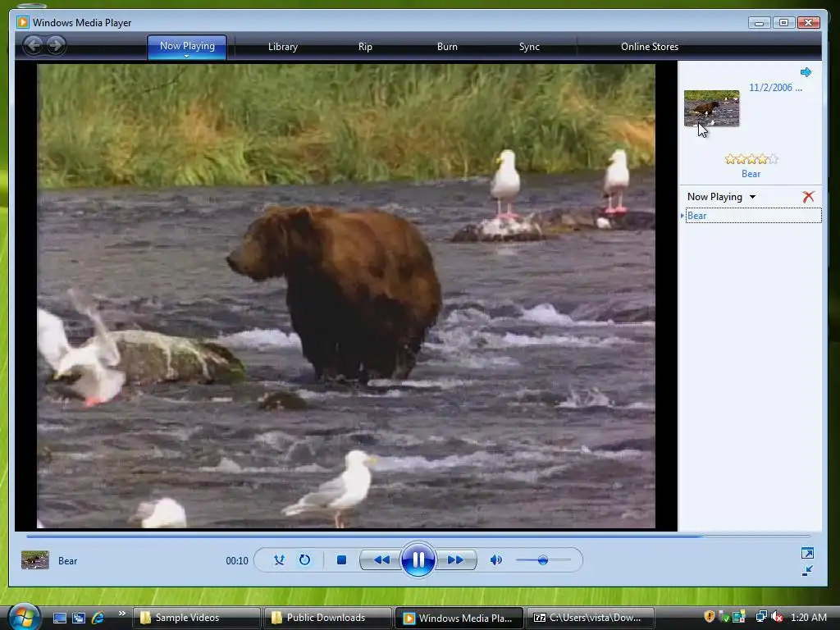Switch to compact mode
This screenshot has width=840, height=630.
click(x=807, y=571)
